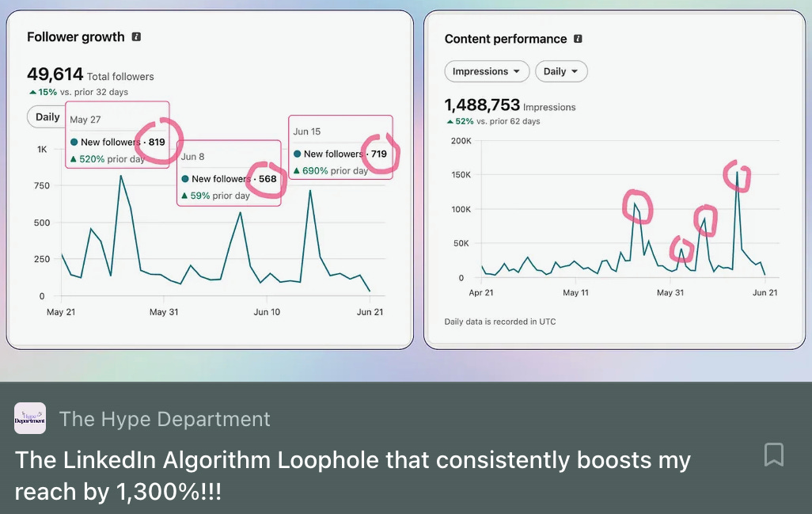Click the Follower growth info icon
This screenshot has height=514, width=812.
136,36
